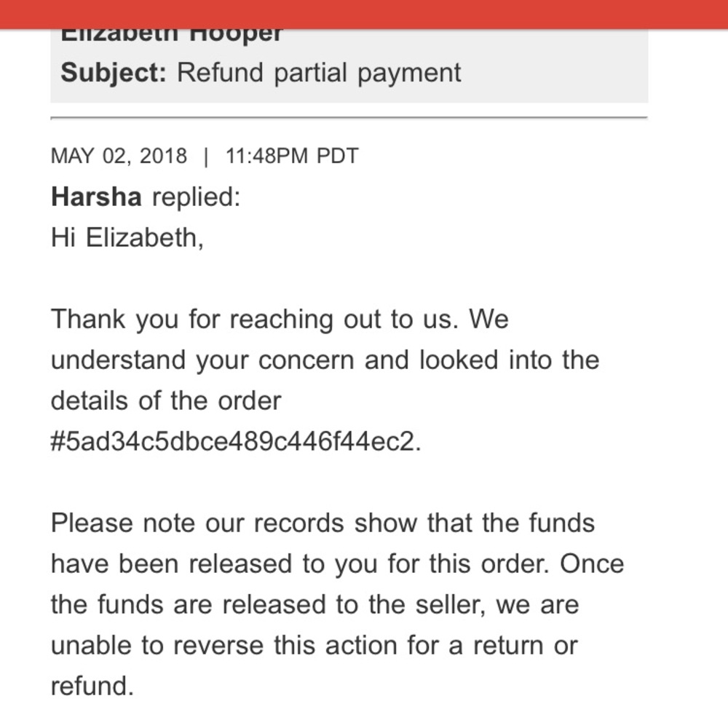The image size is (728, 728).
Task: Click the Please note our records line
Action: click(x=323, y=523)
